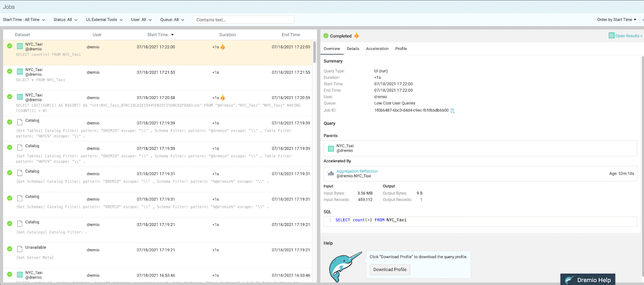Screen dimensions: 644x285
Task: Select the '[Get Server Meta]' job row
Action: [157, 256]
